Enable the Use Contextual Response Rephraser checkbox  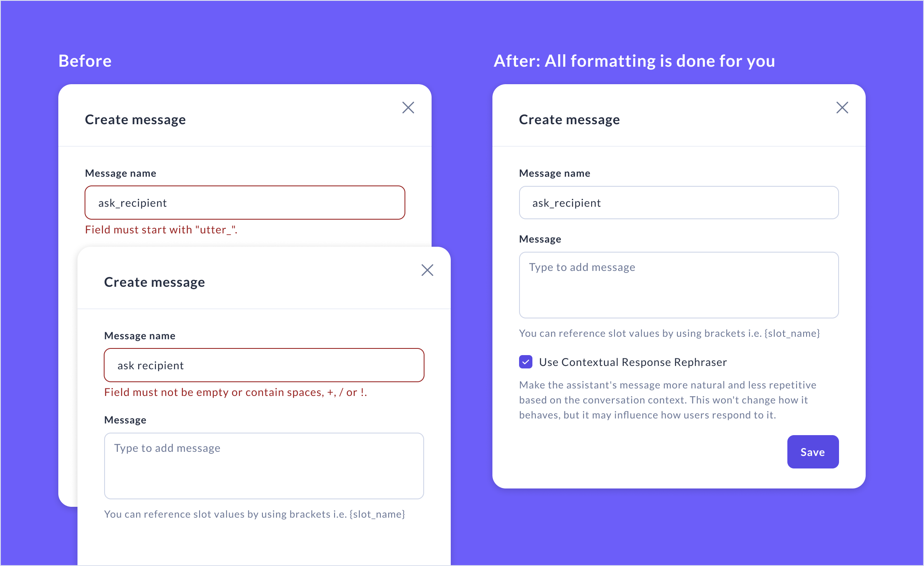click(x=526, y=362)
